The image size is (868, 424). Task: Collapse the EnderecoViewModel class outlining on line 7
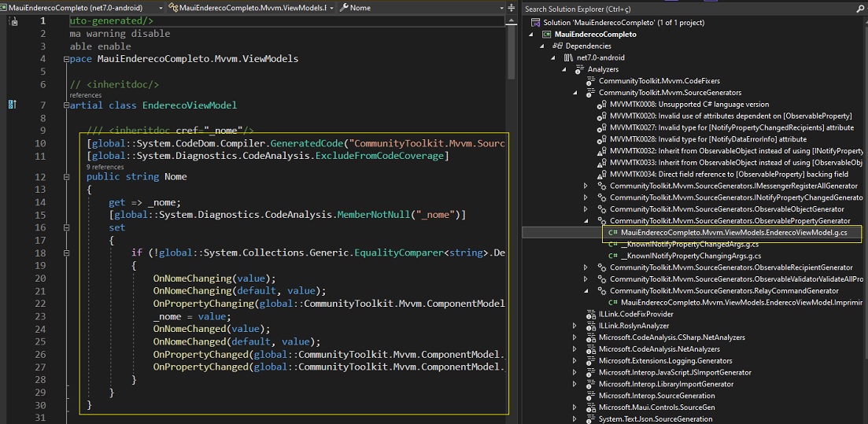pyautogui.click(x=65, y=105)
